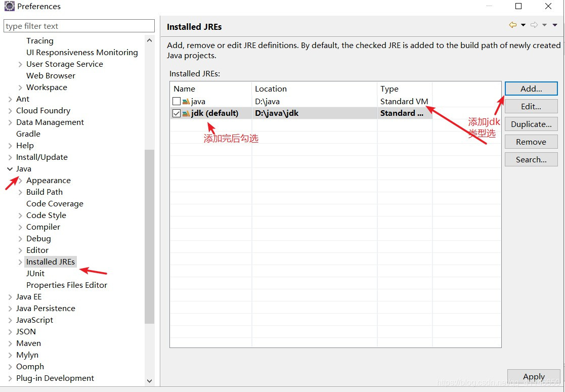Viewport: 565px width, 392px height.
Task: Expand the Maven tree node
Action: pos(10,343)
